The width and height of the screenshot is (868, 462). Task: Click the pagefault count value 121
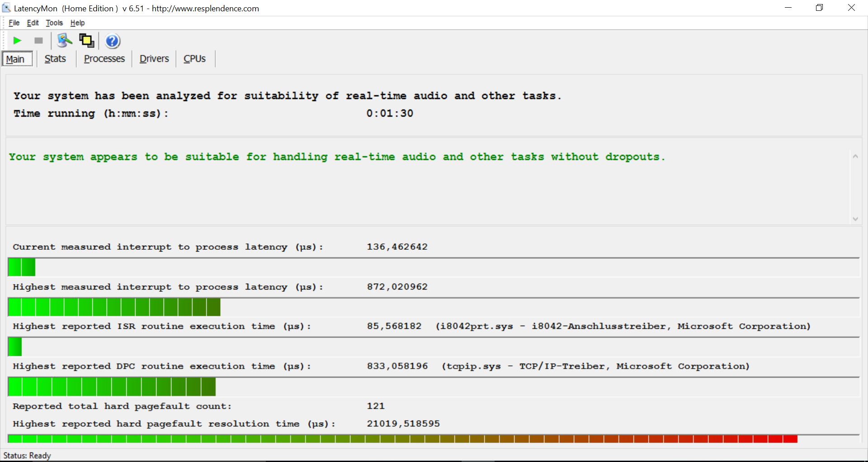point(376,406)
